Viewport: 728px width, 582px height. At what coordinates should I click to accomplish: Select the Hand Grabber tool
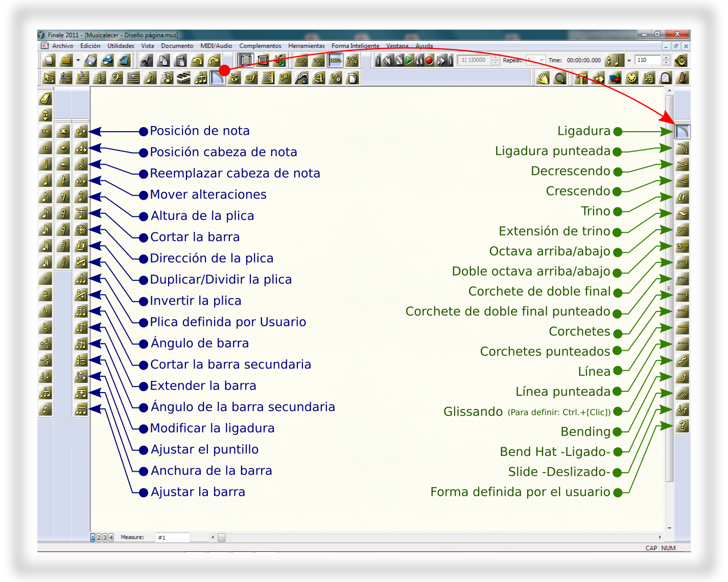[x=543, y=78]
